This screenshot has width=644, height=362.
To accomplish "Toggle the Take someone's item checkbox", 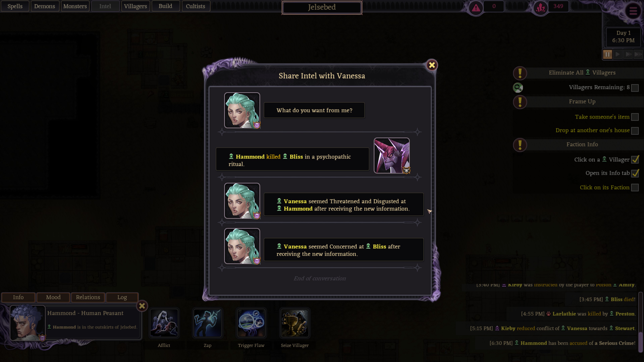I will coord(635,117).
